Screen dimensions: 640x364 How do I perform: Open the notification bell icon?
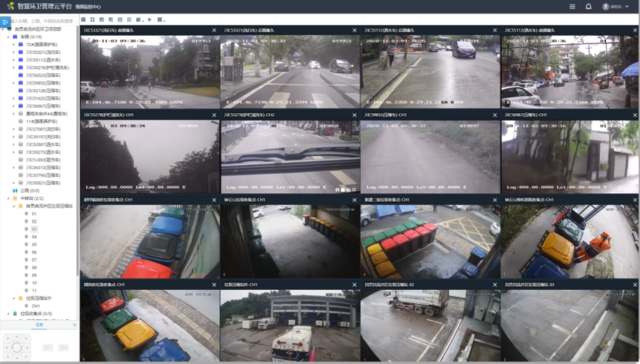pos(588,6)
